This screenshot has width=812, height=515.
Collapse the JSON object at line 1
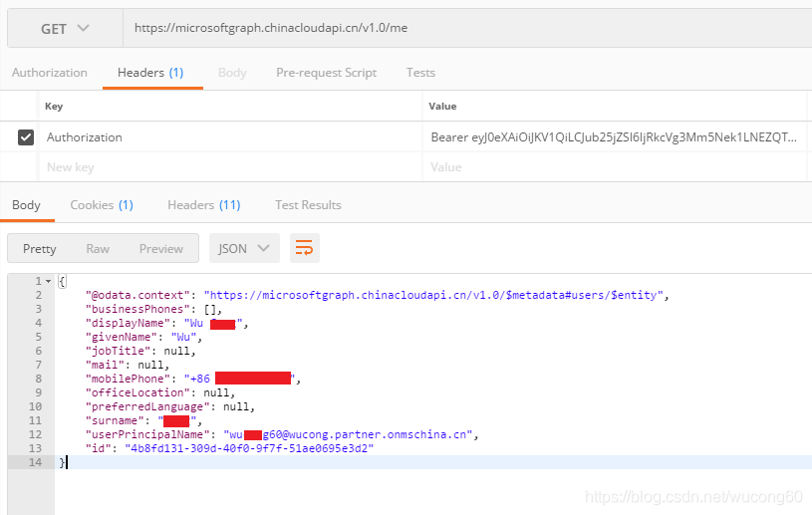pyautogui.click(x=48, y=281)
